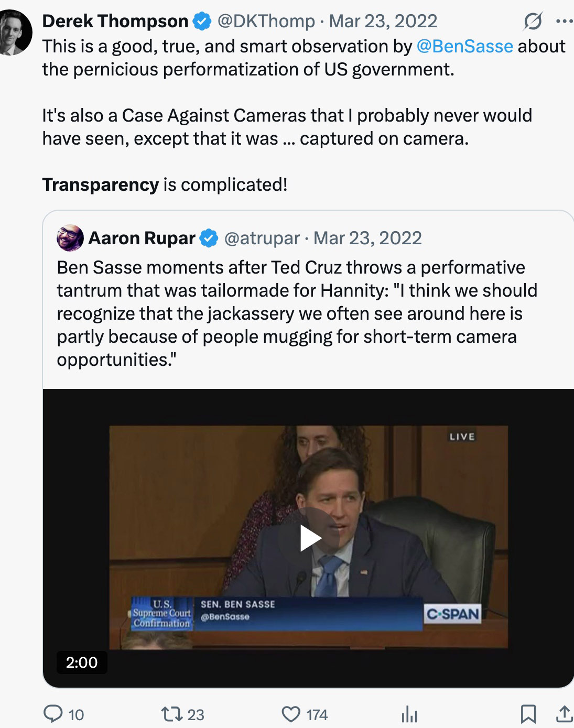574x728 pixels.
Task: Open Derek Thompson's profile name
Action: click(x=115, y=21)
